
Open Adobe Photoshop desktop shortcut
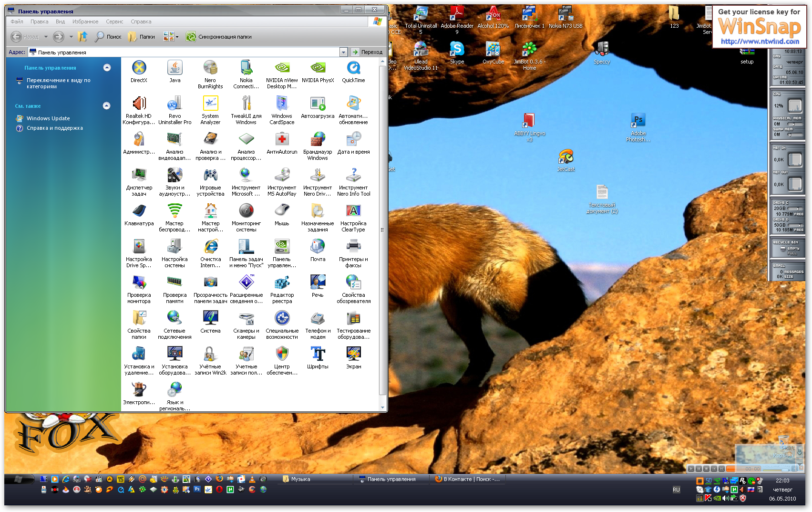[x=638, y=121]
